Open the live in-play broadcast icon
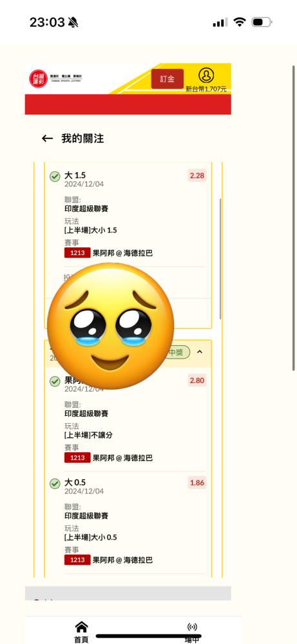 pos(192,627)
